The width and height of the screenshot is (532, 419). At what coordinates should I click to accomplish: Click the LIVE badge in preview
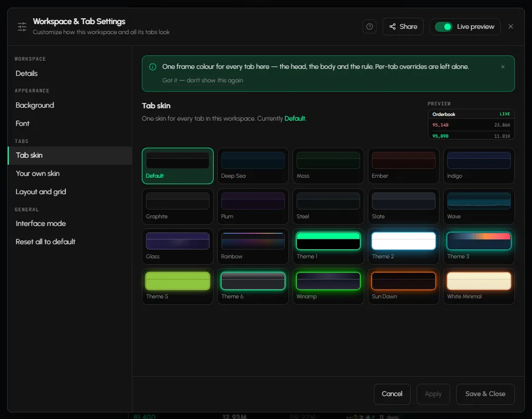pyautogui.click(x=504, y=114)
